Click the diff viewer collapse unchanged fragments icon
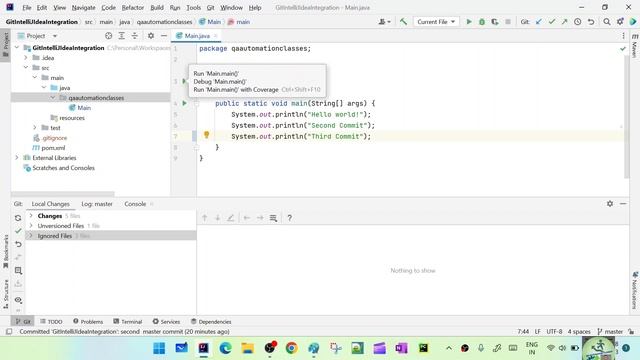 coord(273,218)
